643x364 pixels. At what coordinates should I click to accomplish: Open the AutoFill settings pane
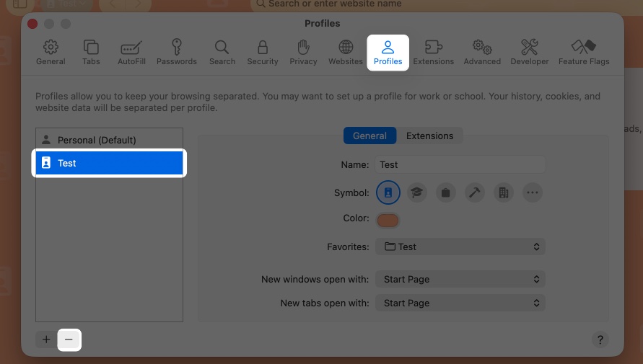point(131,53)
